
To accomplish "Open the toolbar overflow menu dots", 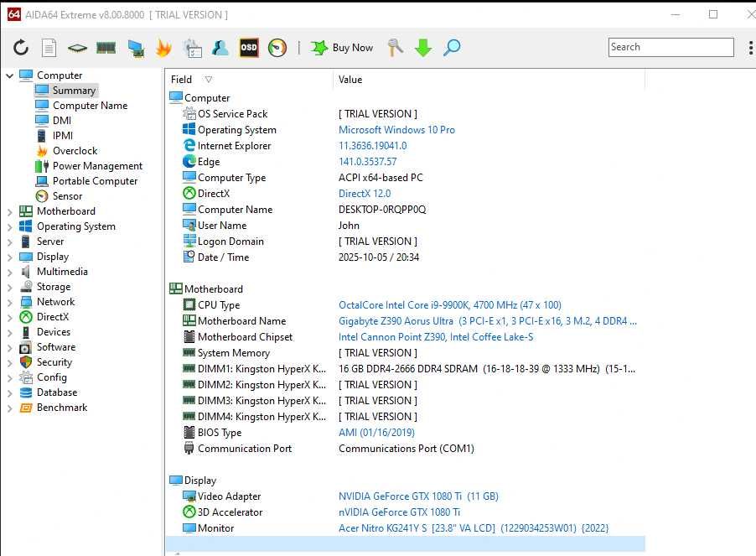I will (751, 48).
